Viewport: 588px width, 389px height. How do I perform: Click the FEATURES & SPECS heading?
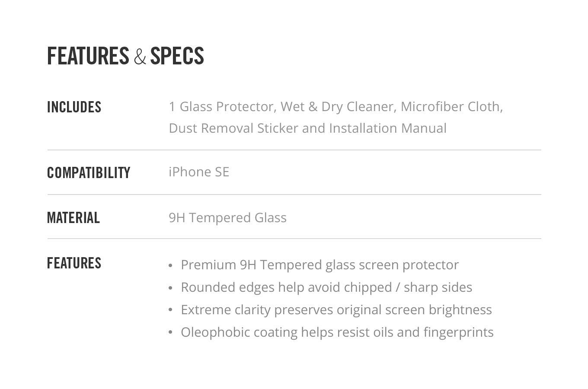point(125,56)
